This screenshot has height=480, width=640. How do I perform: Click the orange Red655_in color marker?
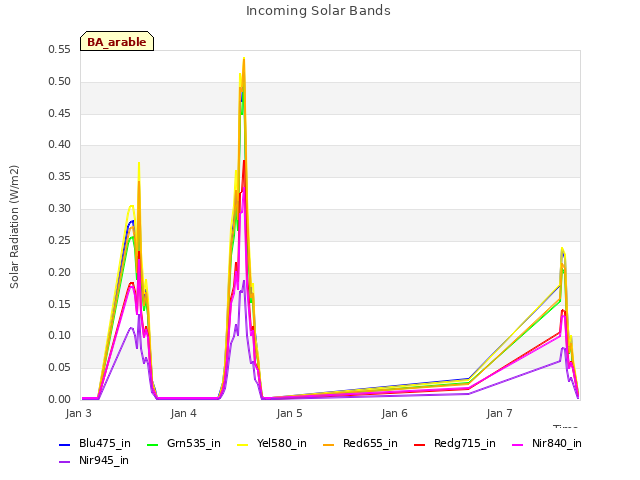[x=328, y=444]
